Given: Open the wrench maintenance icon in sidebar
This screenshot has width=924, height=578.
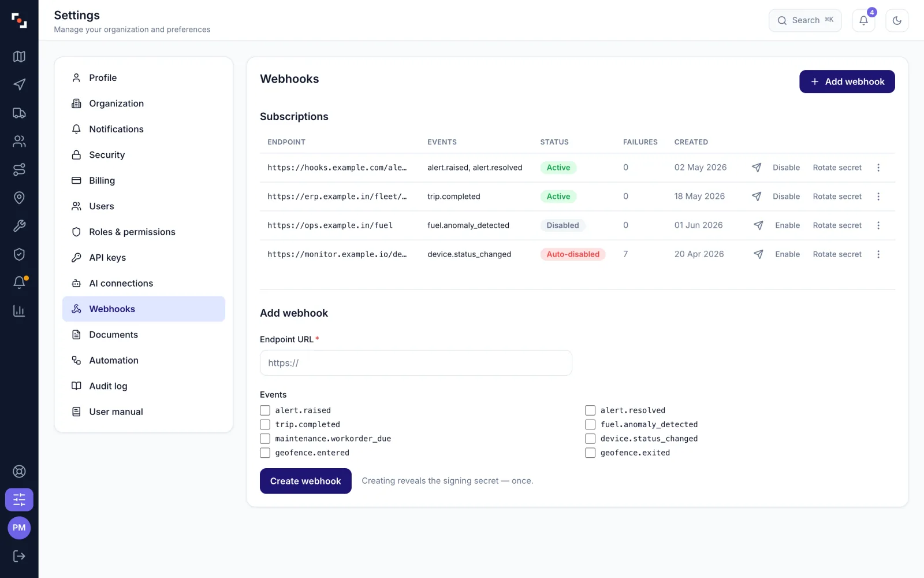Looking at the screenshot, I should [19, 227].
